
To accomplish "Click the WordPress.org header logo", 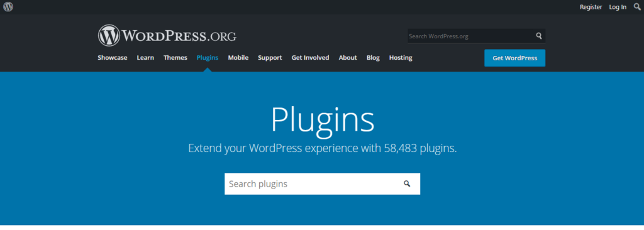I will pos(167,36).
